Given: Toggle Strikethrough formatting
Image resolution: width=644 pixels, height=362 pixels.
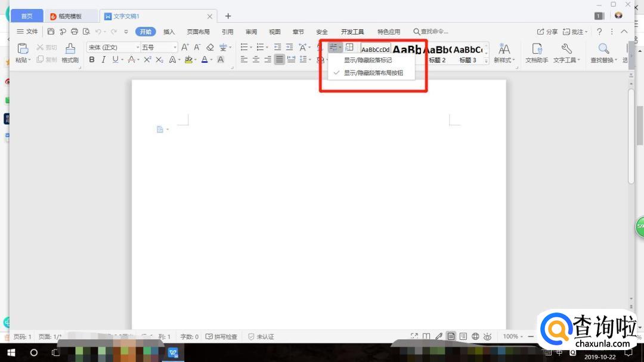Looking at the screenshot, I should (131, 60).
